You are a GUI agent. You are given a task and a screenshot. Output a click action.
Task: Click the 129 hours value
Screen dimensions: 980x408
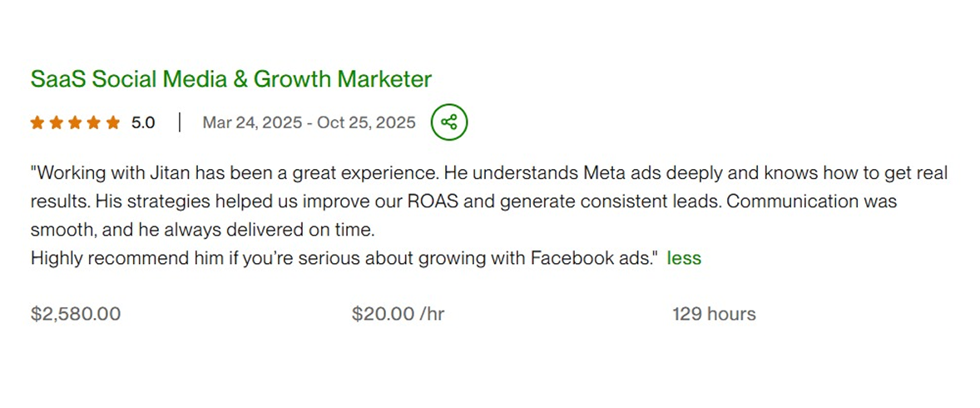coord(714,314)
